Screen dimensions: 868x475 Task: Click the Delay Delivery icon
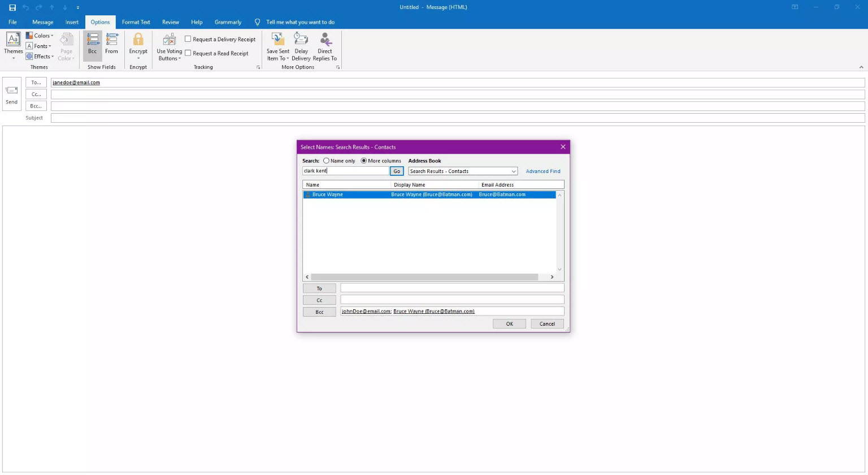[x=301, y=40]
